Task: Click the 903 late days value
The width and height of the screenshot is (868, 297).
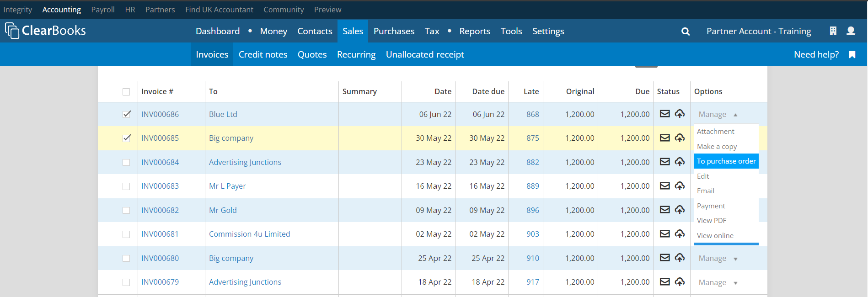Action: pyautogui.click(x=533, y=234)
